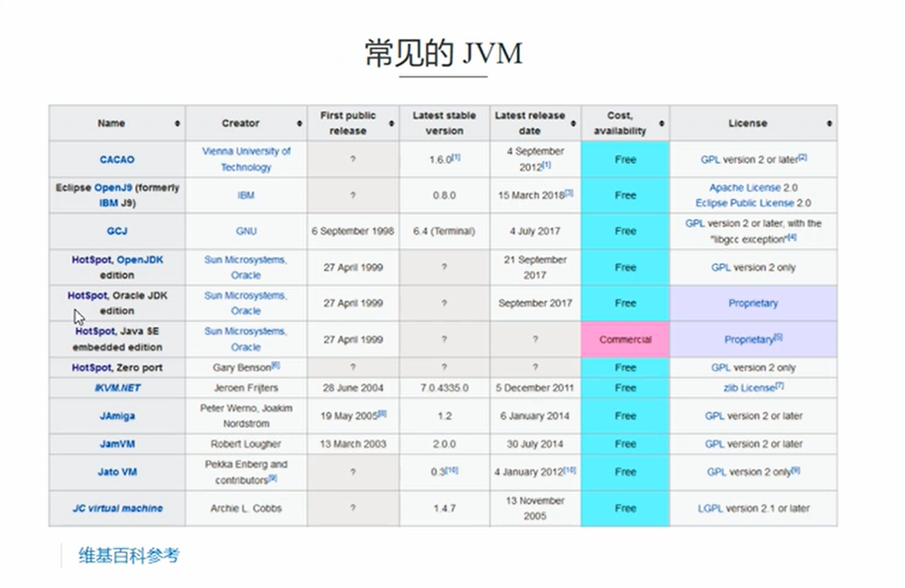Select the Free cell in the GCJ row
Viewport: 905px width, 588px height.
[625, 231]
